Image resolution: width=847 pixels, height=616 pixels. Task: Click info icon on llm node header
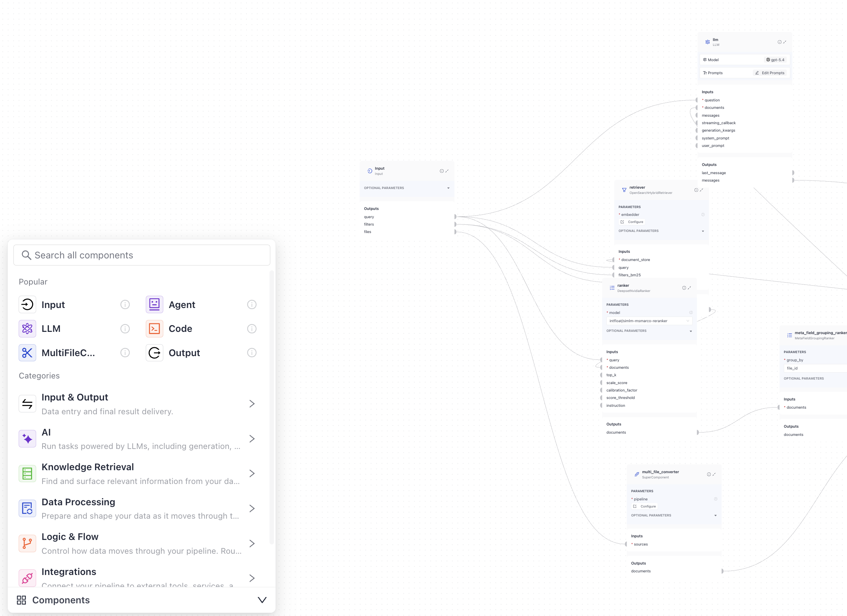click(780, 42)
